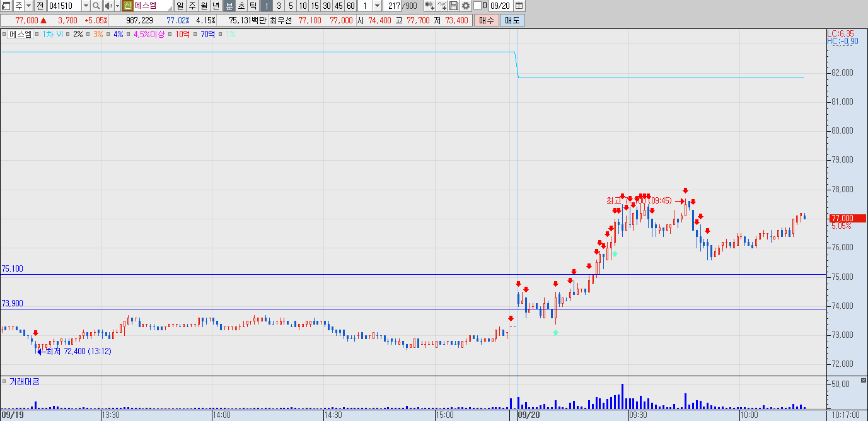Click the top-left window layout icon
The width and height of the screenshot is (868, 421).
6,6
